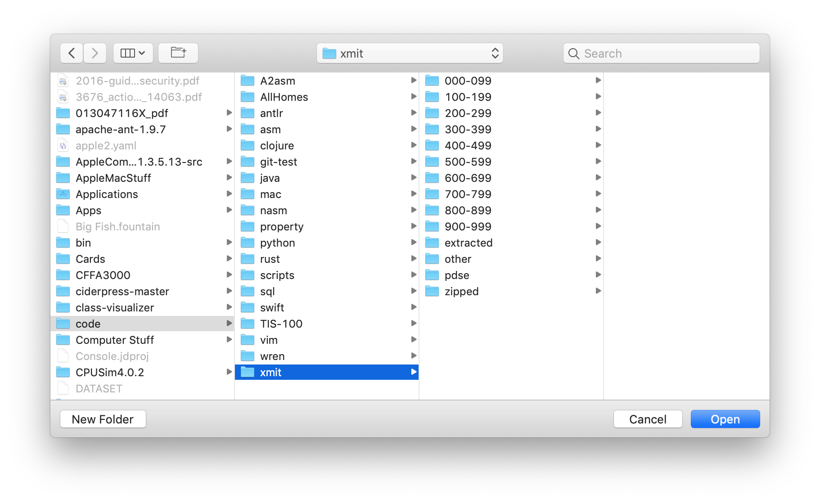Select the highlighted xmit folder row

click(x=327, y=372)
